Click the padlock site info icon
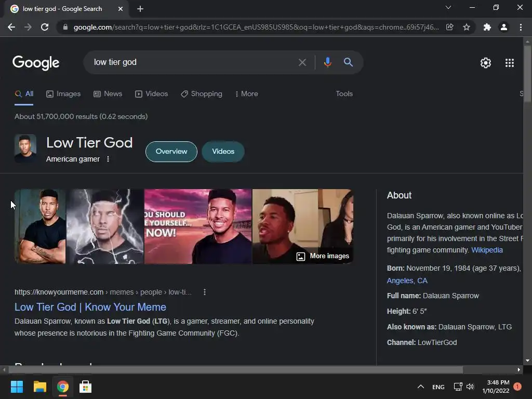532x399 pixels. tap(65, 27)
